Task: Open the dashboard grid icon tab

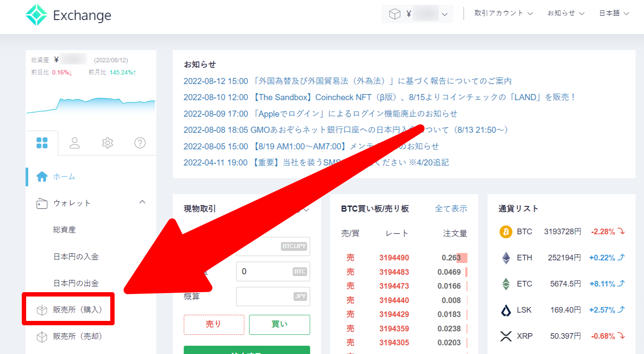Action: (42, 143)
